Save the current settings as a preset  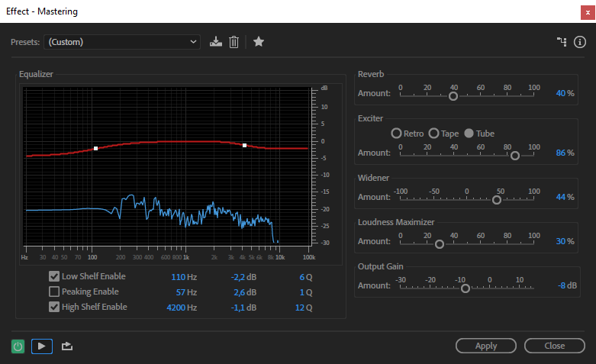[x=216, y=42]
